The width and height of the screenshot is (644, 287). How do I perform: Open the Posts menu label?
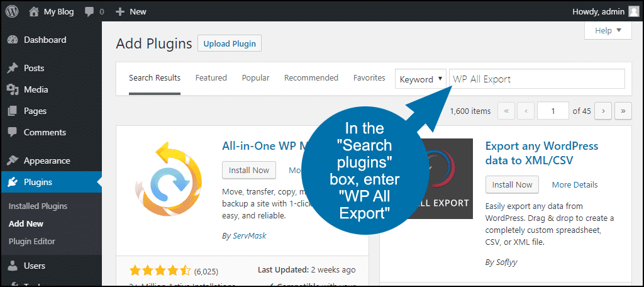(x=34, y=68)
